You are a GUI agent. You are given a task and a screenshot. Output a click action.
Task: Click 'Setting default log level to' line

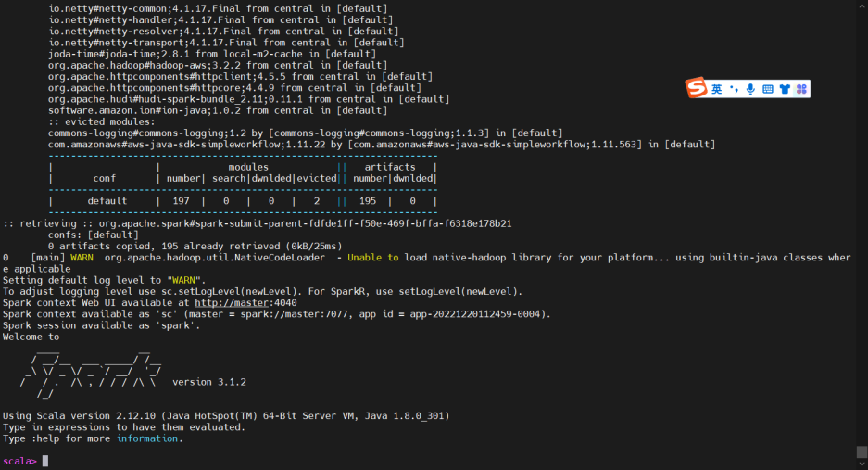[x=104, y=281]
